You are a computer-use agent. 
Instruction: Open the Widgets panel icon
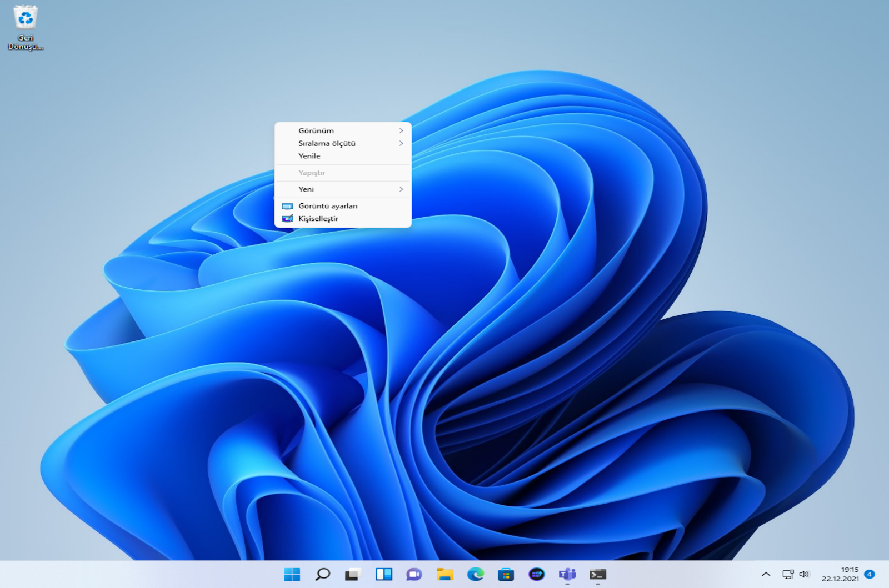click(x=383, y=574)
